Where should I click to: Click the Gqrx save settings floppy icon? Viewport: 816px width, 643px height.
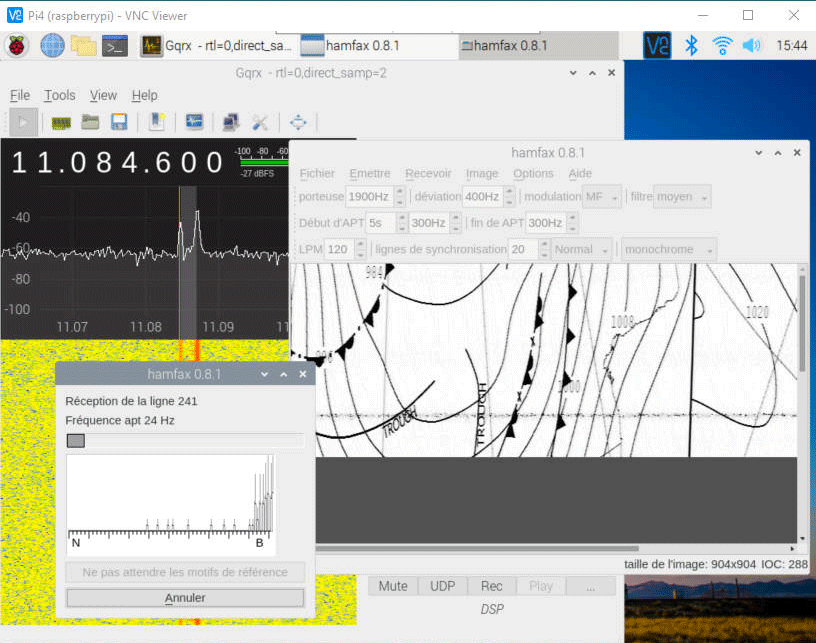tap(119, 122)
